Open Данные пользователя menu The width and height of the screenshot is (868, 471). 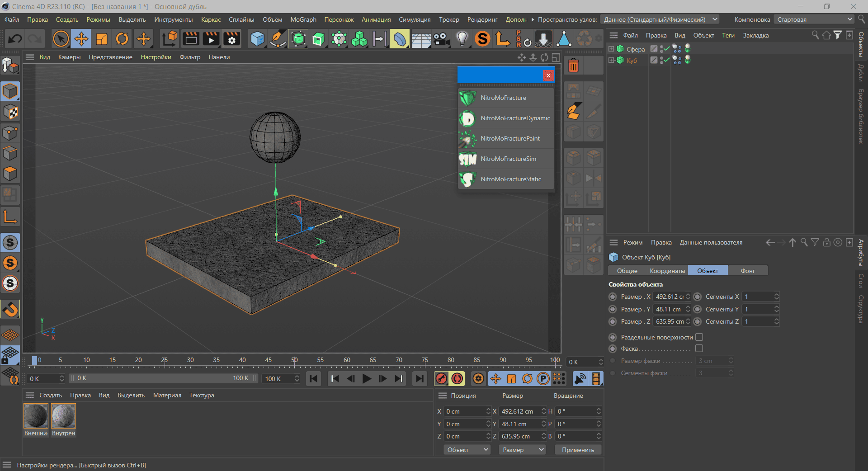click(711, 242)
